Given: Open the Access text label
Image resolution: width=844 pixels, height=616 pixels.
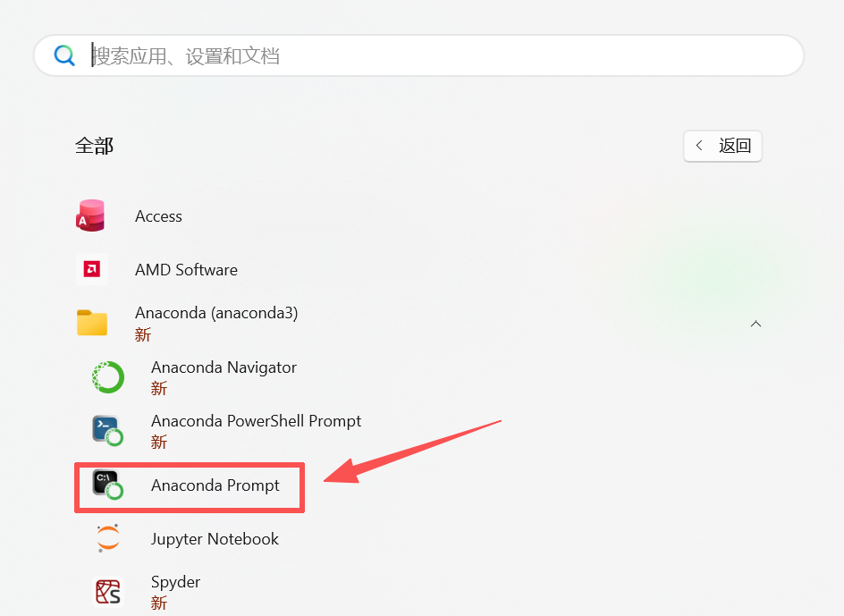Looking at the screenshot, I should [x=158, y=216].
